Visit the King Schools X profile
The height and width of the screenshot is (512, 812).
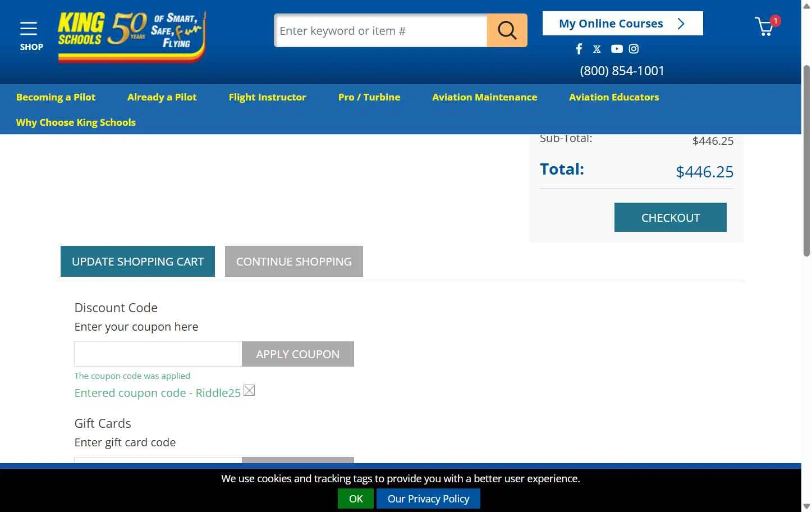[x=597, y=49]
